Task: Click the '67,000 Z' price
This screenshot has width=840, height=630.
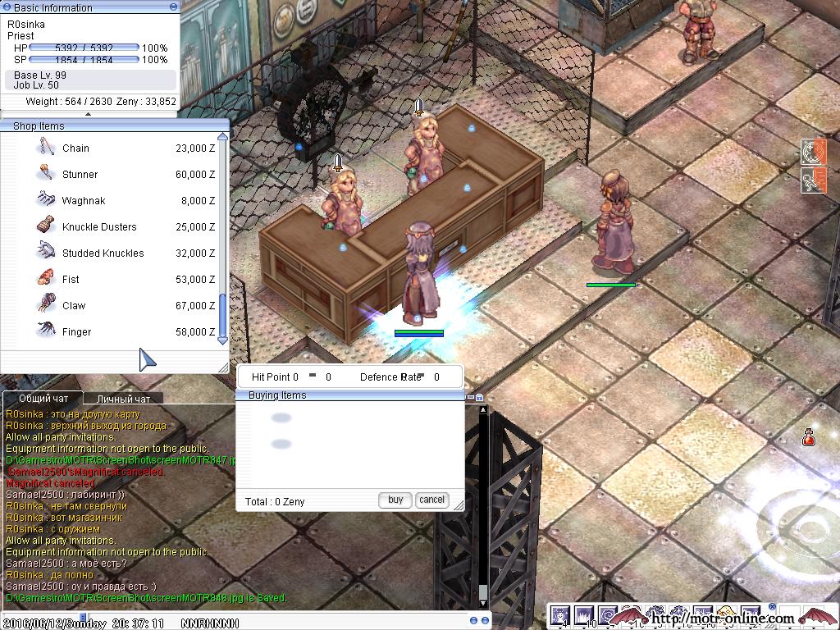Action: [195, 305]
